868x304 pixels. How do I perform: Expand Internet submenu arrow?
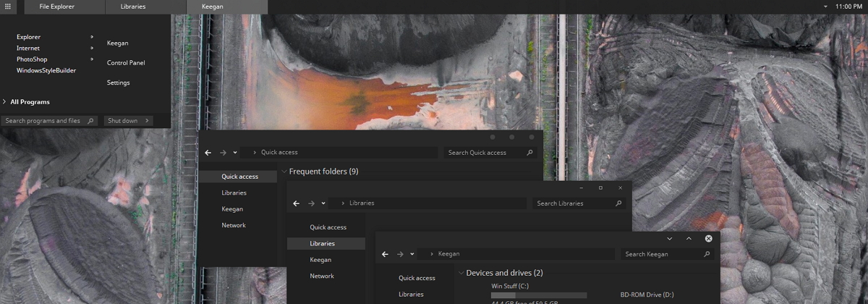[92, 48]
